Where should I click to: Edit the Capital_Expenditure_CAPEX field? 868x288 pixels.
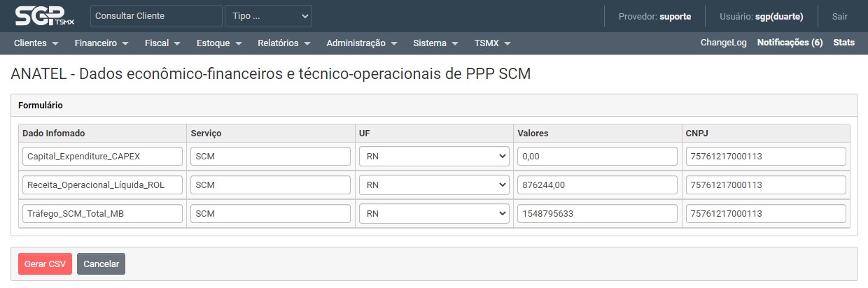(x=102, y=157)
